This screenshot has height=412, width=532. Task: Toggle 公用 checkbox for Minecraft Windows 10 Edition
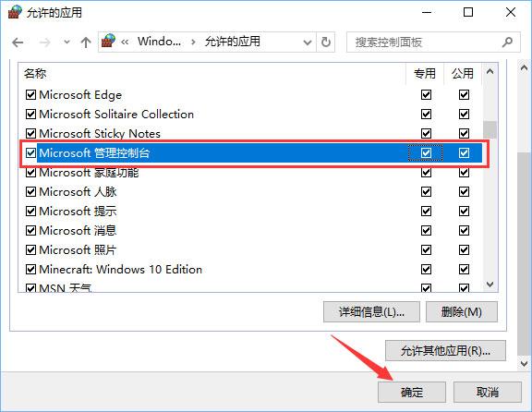[465, 270]
